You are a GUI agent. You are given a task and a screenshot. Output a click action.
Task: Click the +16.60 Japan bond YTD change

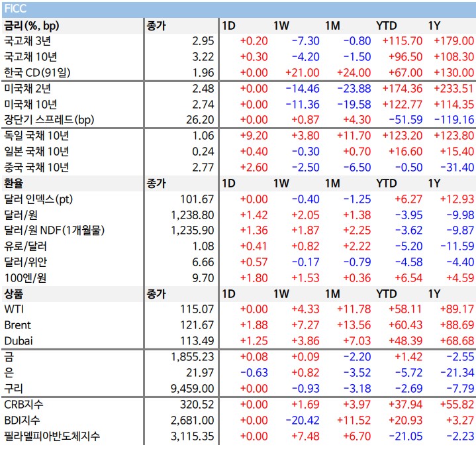click(x=406, y=151)
